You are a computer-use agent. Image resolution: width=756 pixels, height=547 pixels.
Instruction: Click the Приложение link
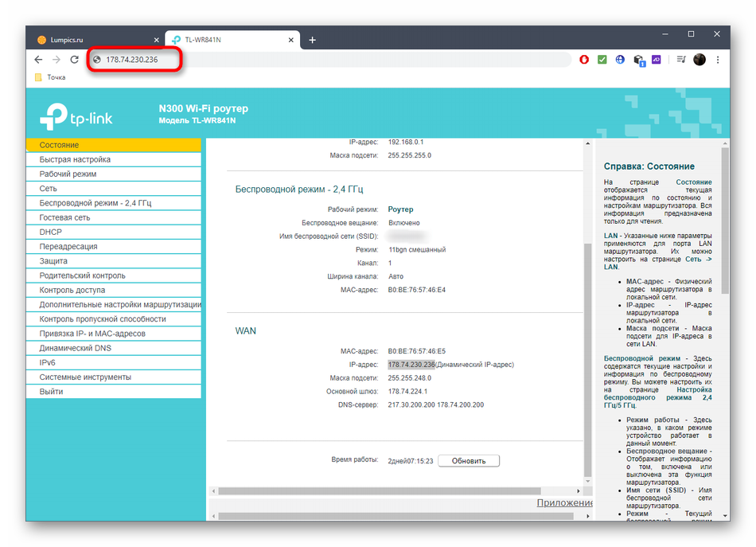point(564,503)
